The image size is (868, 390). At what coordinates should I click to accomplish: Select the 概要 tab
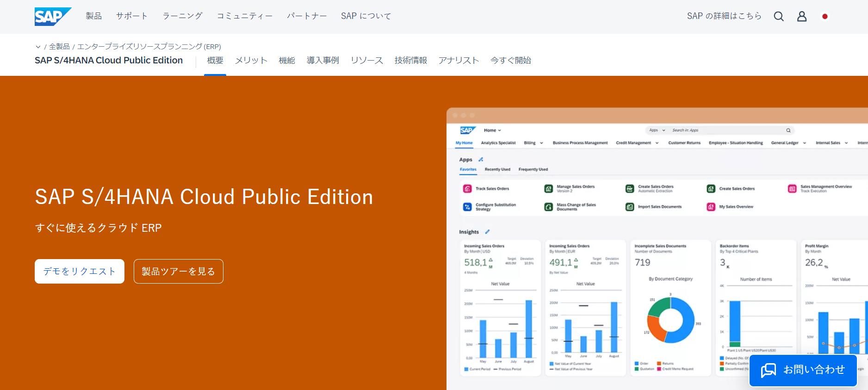[215, 61]
